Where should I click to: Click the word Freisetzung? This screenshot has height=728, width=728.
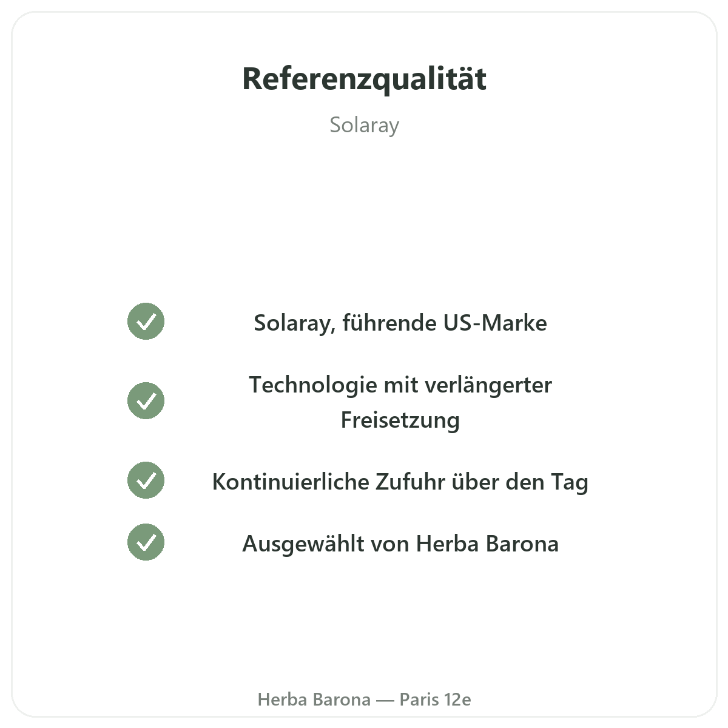pos(400,420)
